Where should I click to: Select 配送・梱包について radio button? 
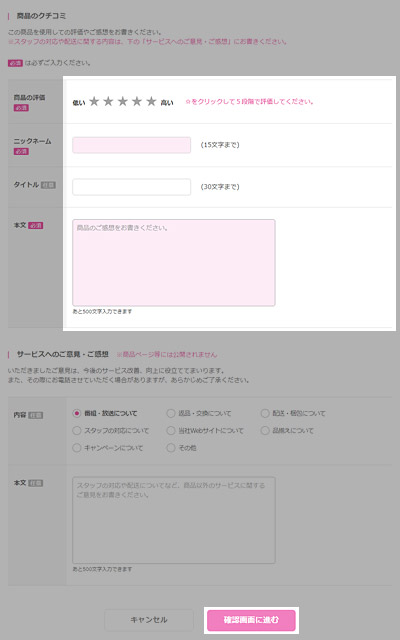tap(265, 413)
